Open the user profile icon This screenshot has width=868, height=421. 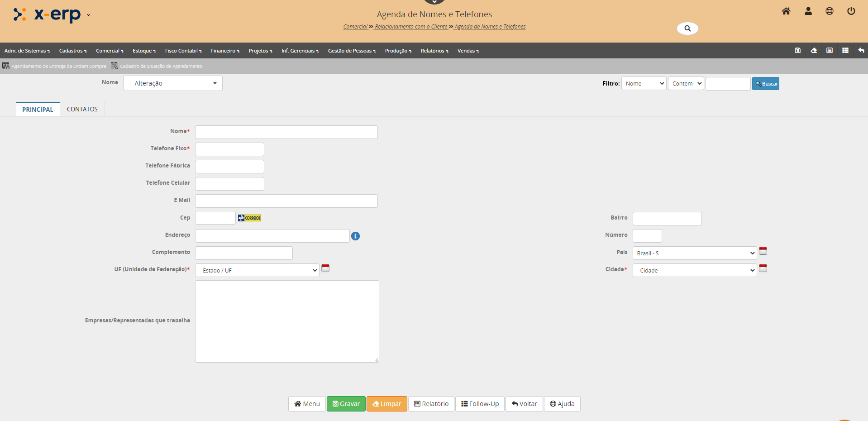pos(808,11)
